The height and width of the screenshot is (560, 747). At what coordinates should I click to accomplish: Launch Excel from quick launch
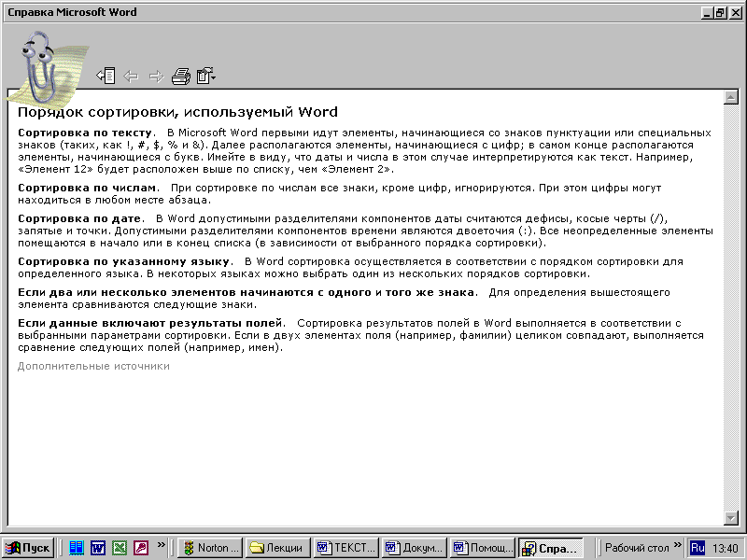click(120, 548)
